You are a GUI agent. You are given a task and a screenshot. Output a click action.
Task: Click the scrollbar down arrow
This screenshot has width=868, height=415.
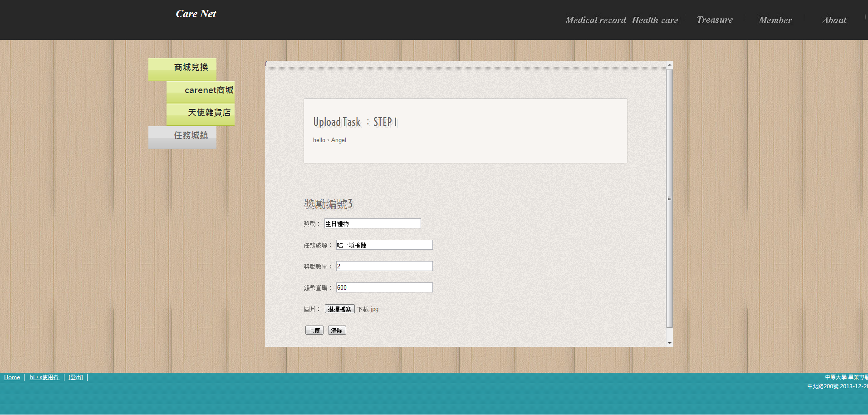pyautogui.click(x=670, y=343)
